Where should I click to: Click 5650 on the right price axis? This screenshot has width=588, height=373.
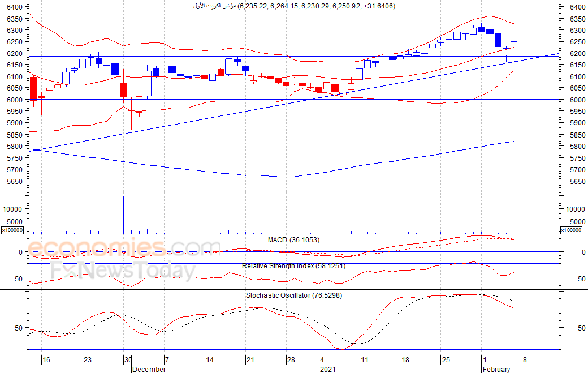click(577, 181)
